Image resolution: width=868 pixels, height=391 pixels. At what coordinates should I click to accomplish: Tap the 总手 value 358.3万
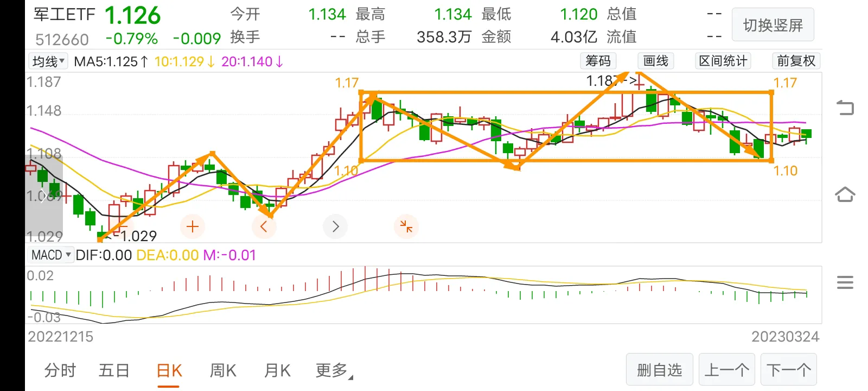pyautogui.click(x=444, y=37)
